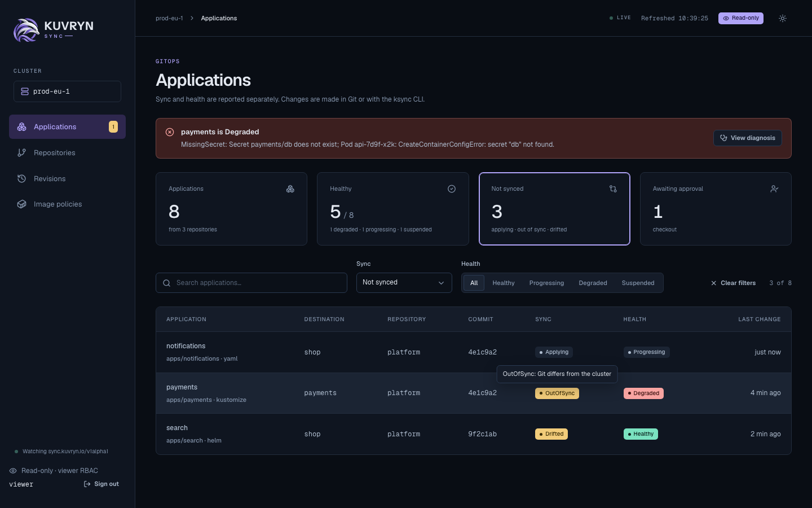
Task: Click the Image policies cube icon
Action: click(22, 204)
